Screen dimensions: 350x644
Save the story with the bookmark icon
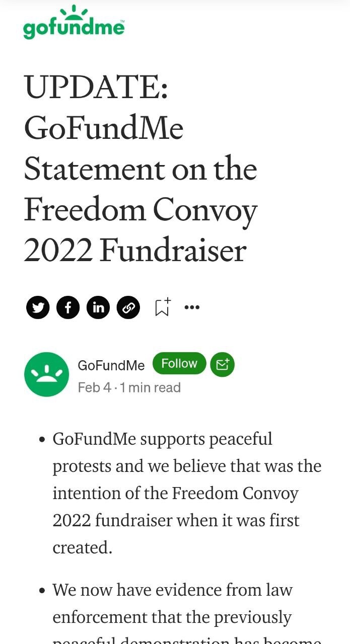click(162, 307)
